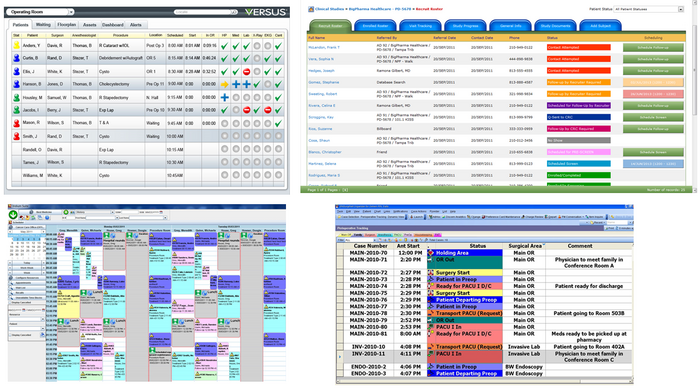Screen dimensions: 700x390
Task: Click Ant Start column header
Action: tap(408, 246)
